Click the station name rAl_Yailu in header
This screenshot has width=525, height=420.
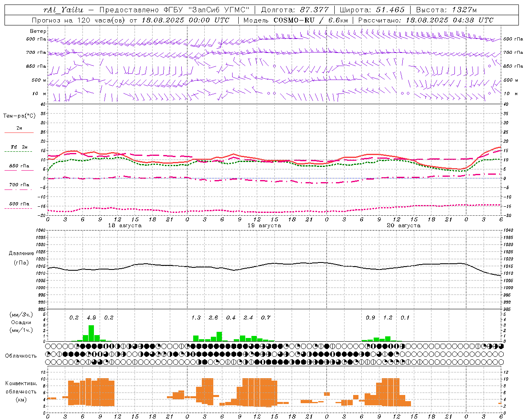[63, 10]
